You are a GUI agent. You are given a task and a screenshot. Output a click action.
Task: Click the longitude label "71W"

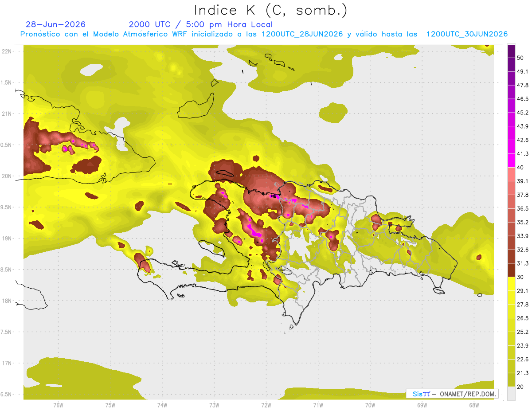click(x=318, y=405)
